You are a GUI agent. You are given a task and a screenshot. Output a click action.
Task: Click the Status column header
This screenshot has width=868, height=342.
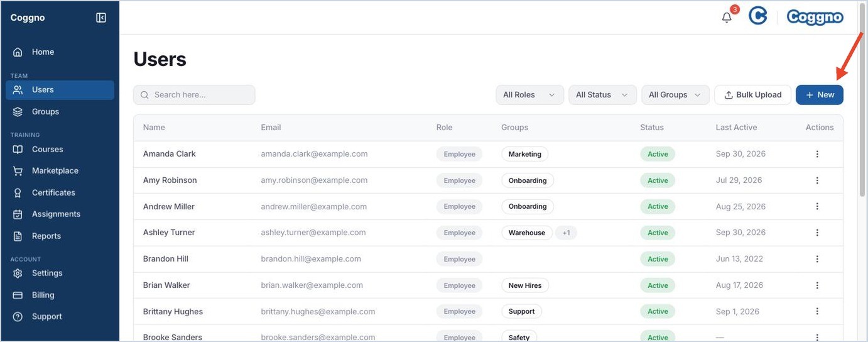tap(652, 128)
